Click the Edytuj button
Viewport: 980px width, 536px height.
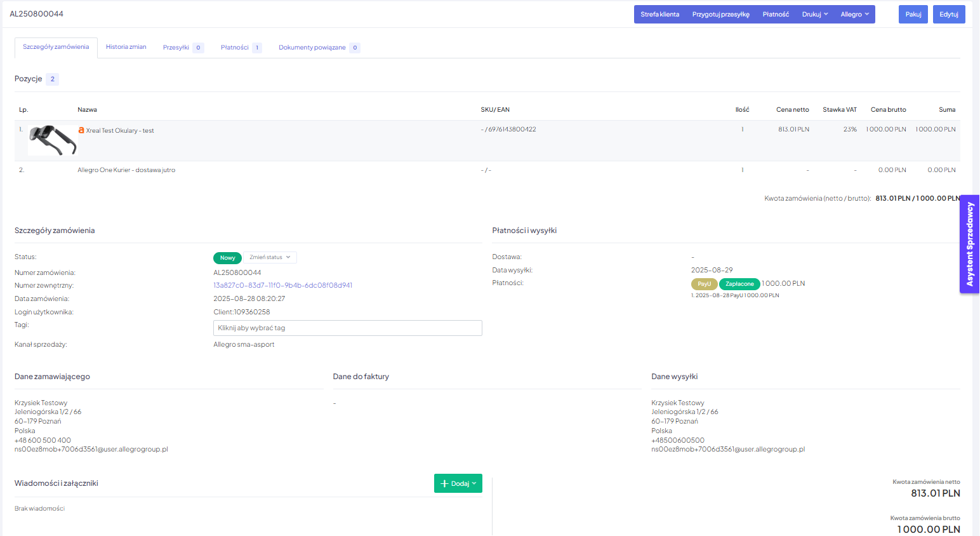[948, 15]
